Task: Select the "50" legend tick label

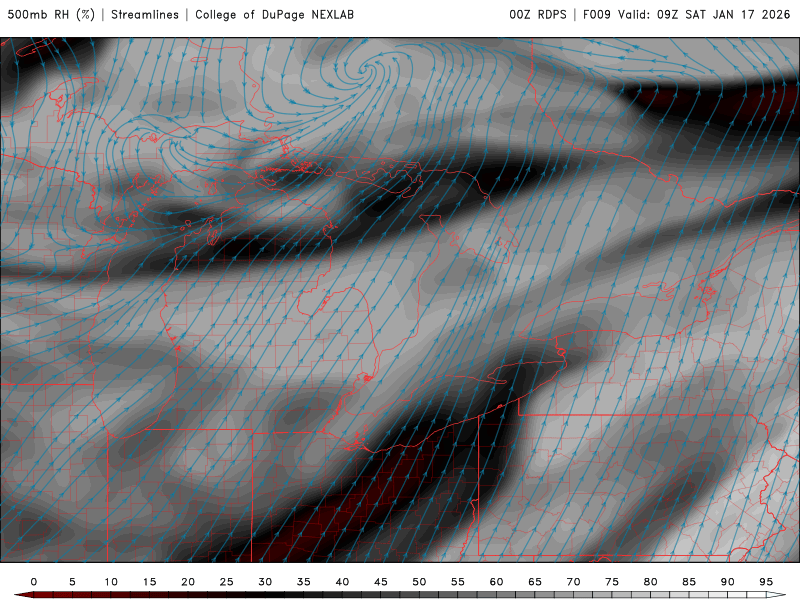Action: [419, 582]
